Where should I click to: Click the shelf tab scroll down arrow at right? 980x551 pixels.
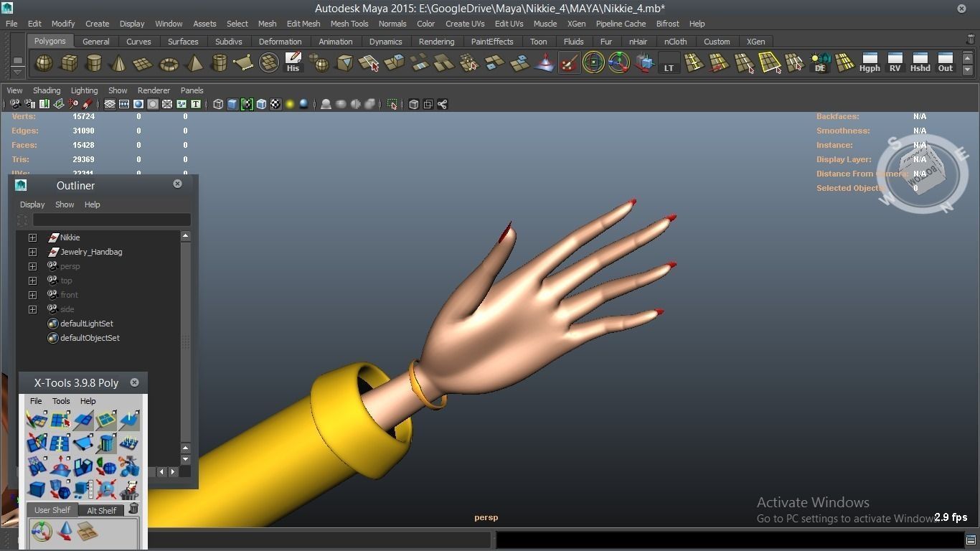[968, 70]
